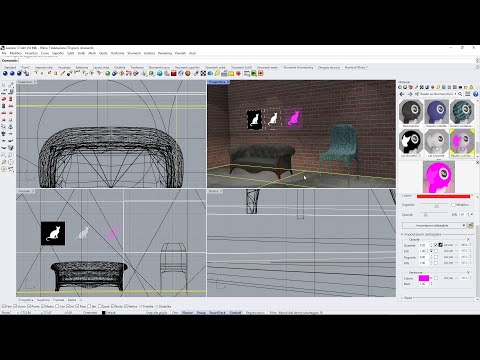Click the red box icon in the toolbar
Screen dimensions: 480x360
tap(174, 73)
